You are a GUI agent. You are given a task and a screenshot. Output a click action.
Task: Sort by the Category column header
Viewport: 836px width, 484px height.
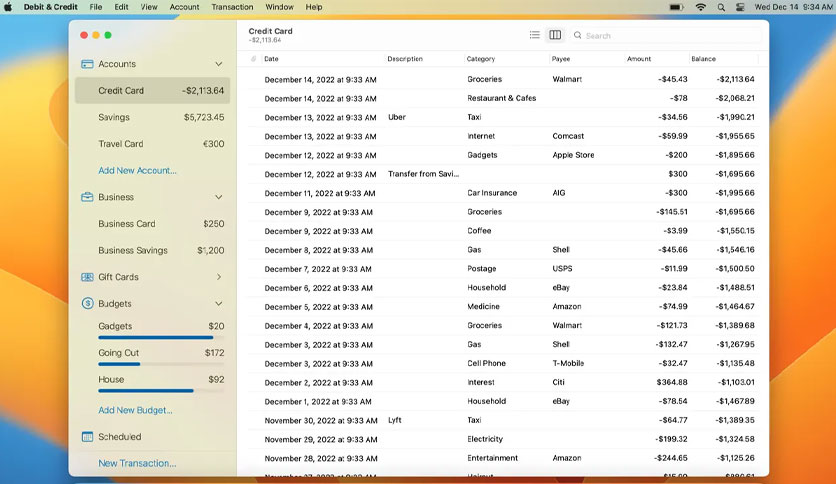click(480, 59)
